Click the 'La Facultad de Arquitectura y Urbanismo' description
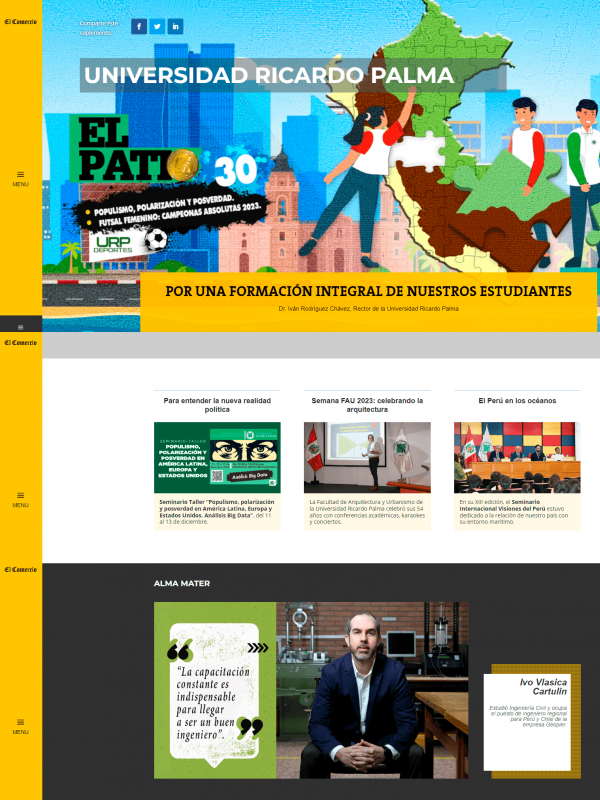Screen dimensions: 600x800 [x=367, y=512]
